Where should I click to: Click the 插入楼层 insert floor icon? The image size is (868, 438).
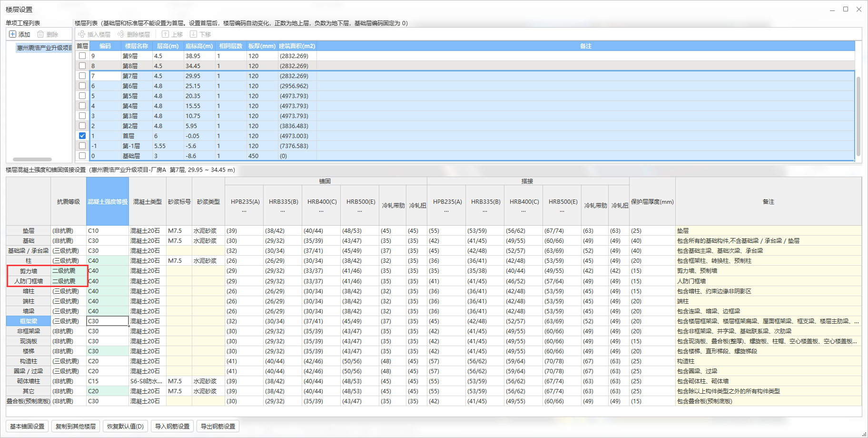(81, 34)
